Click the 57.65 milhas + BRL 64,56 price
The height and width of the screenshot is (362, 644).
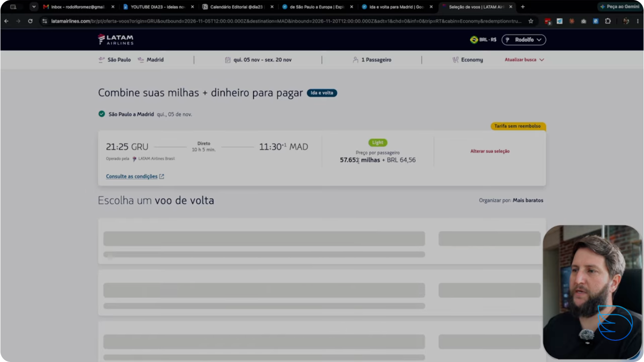click(x=378, y=160)
